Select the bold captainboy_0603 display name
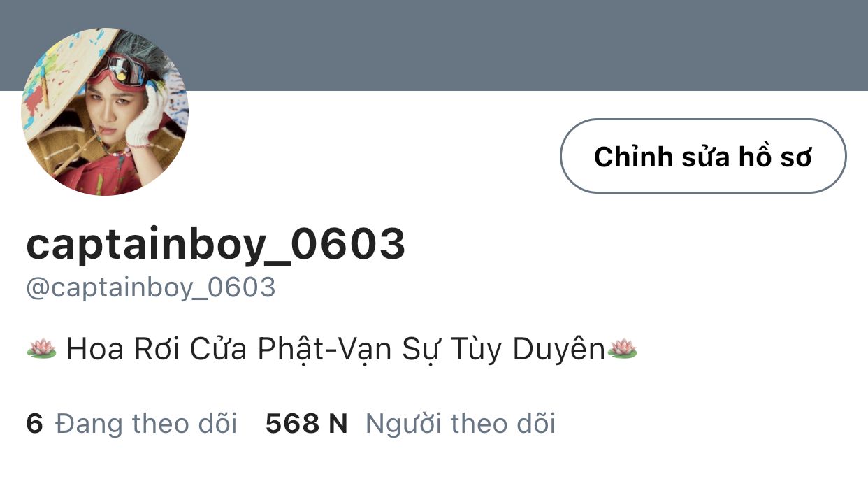The height and width of the screenshot is (486, 868). [x=215, y=245]
